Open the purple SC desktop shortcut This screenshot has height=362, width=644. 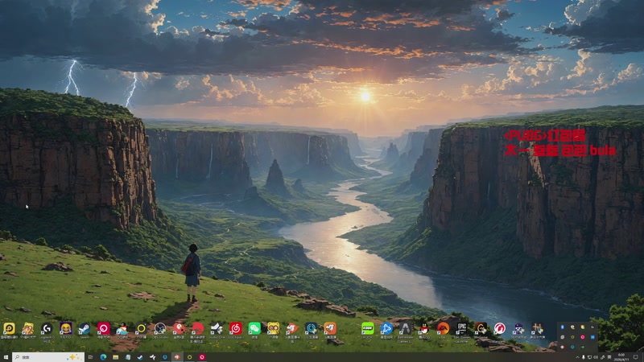[x=518, y=328]
